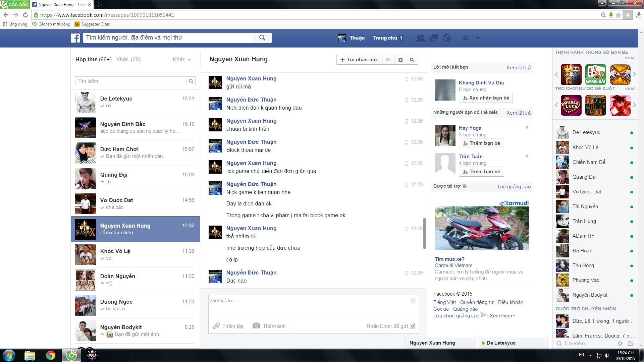The image size is (644, 362).
Task: Open Chrome from the taskbar
Action: pyautogui.click(x=51, y=355)
